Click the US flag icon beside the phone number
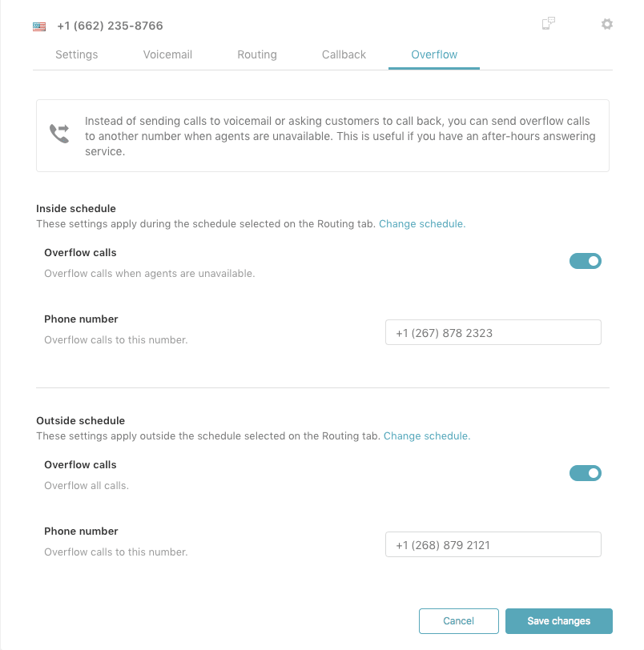 [x=38, y=26]
